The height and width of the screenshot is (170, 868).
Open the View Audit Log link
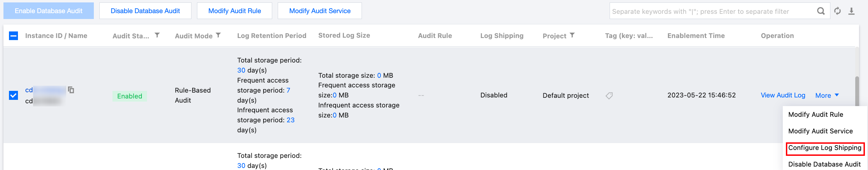tap(783, 95)
